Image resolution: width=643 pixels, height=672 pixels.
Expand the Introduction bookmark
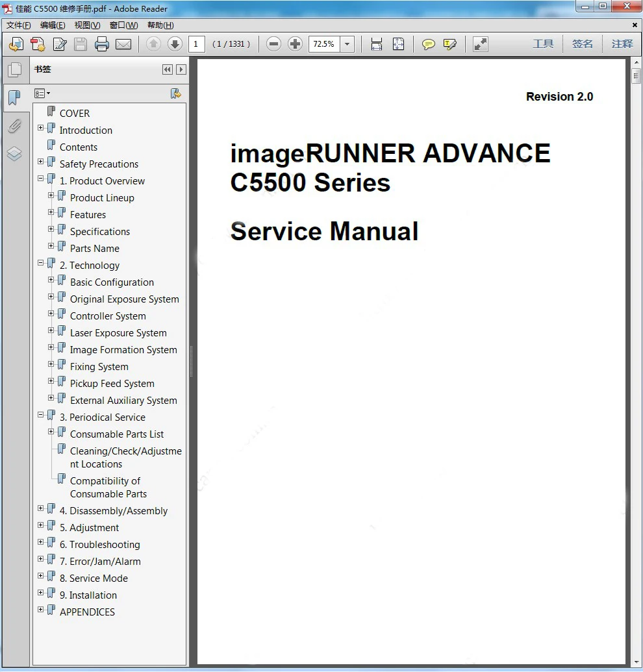(41, 128)
